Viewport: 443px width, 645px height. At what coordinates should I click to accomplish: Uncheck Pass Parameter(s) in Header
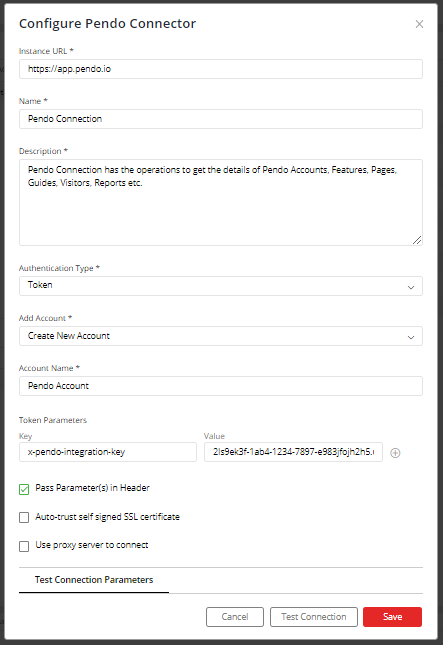[24, 489]
